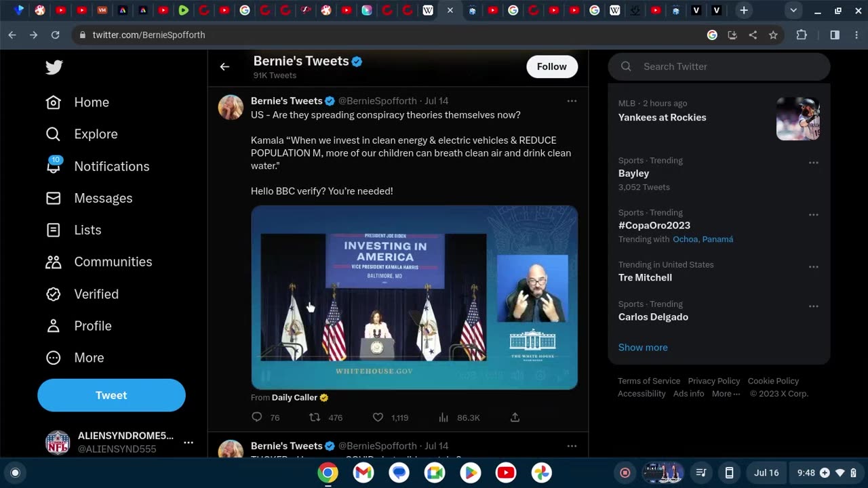Open the Explore page
Image resolution: width=868 pixels, height=488 pixels.
pyautogui.click(x=81, y=134)
